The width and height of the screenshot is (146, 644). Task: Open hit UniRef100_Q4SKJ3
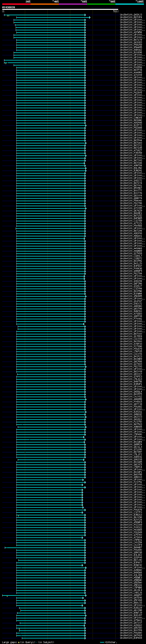[131, 15]
